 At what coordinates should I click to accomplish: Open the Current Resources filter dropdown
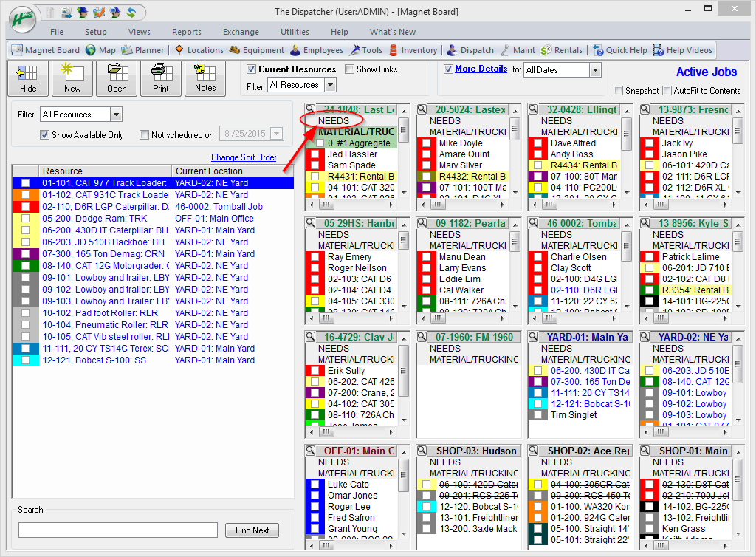(330, 85)
